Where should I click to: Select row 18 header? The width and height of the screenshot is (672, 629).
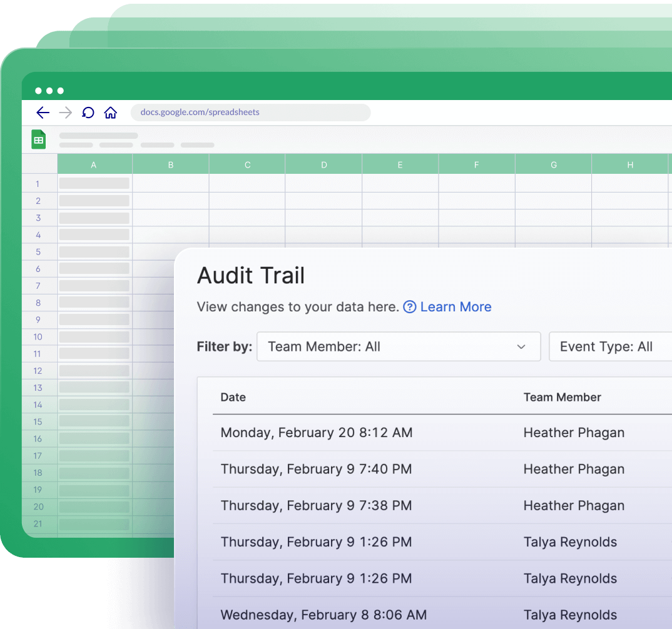click(39, 473)
